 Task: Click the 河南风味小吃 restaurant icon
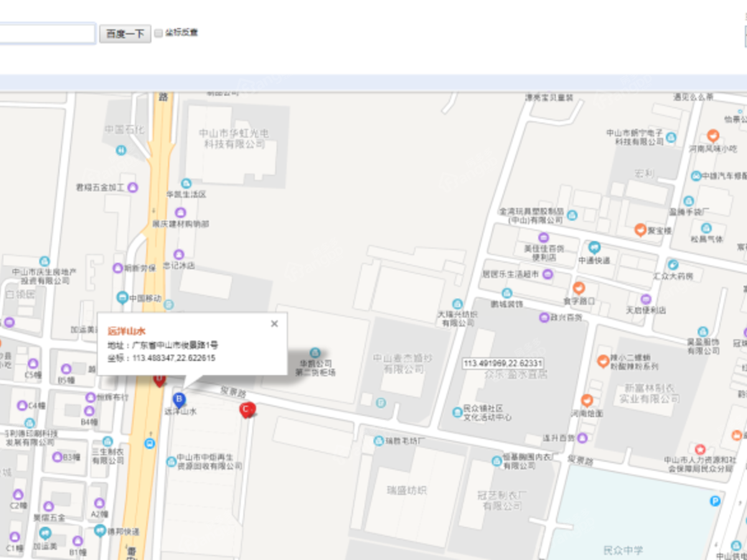(x=713, y=136)
